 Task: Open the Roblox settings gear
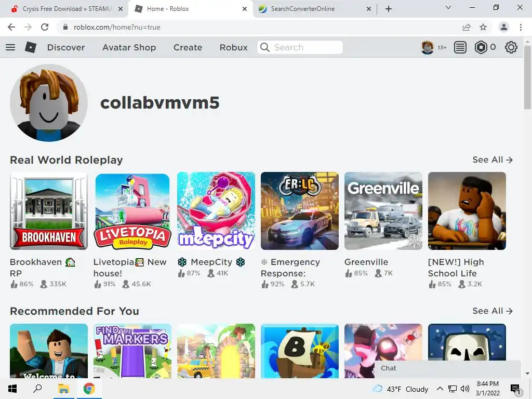511,47
